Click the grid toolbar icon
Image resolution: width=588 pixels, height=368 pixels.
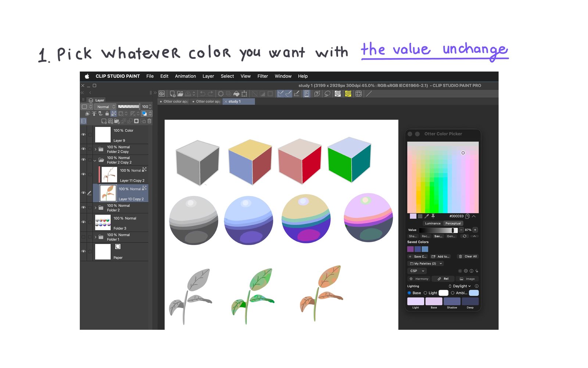pos(359,94)
